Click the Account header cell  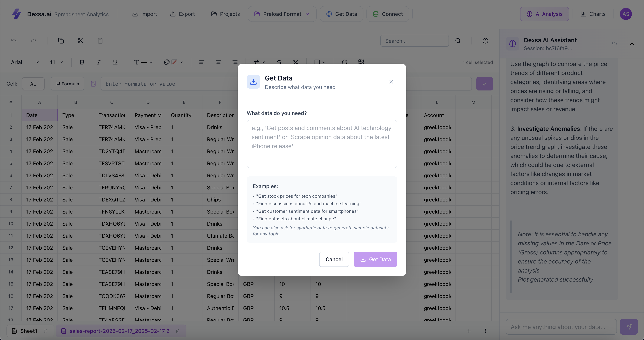point(437,115)
